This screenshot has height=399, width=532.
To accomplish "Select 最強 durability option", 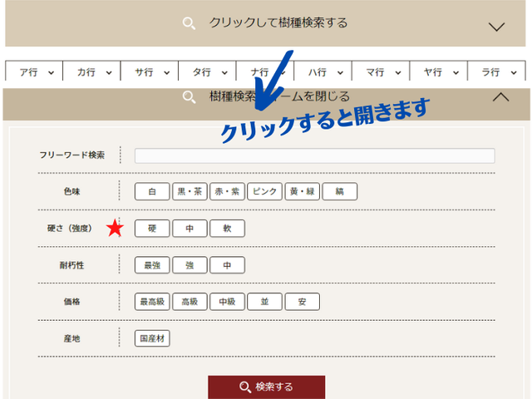I will click(x=152, y=265).
